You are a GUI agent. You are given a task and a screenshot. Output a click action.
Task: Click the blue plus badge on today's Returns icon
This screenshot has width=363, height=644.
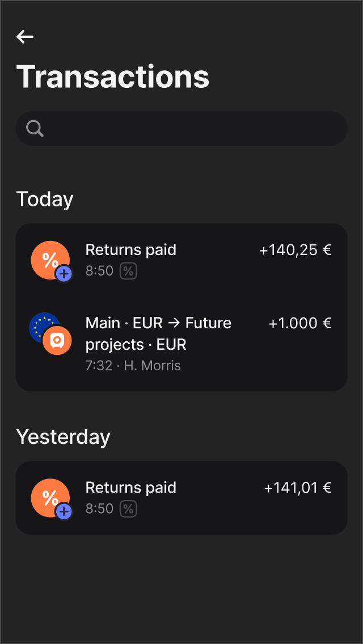point(64,274)
